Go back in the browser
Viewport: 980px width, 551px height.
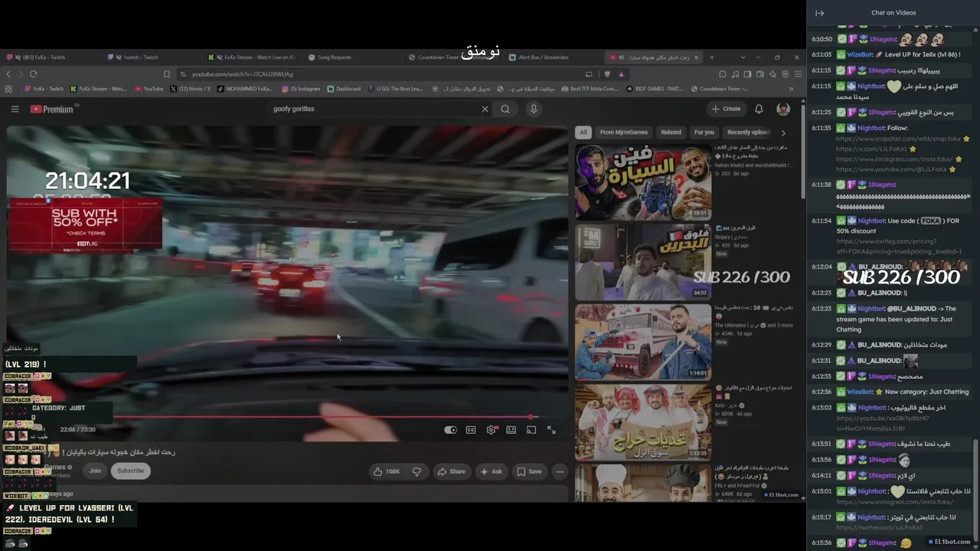[x=8, y=74]
